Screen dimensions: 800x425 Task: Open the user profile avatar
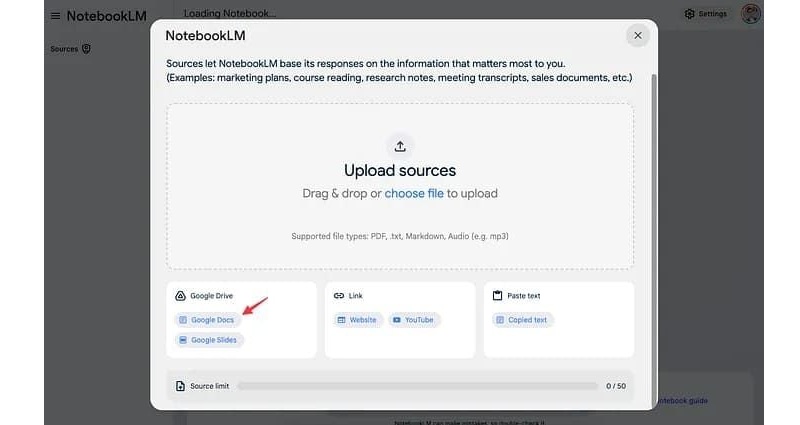pyautogui.click(x=750, y=14)
